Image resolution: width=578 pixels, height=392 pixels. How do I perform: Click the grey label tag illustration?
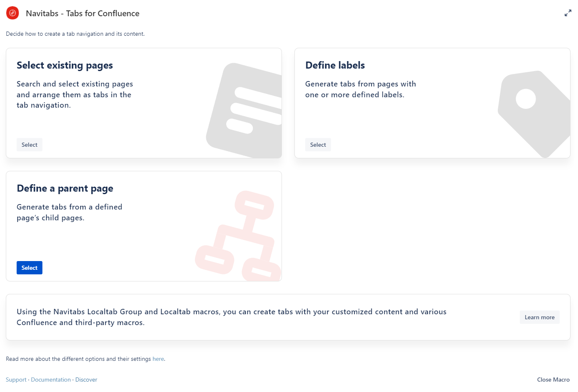point(534,113)
